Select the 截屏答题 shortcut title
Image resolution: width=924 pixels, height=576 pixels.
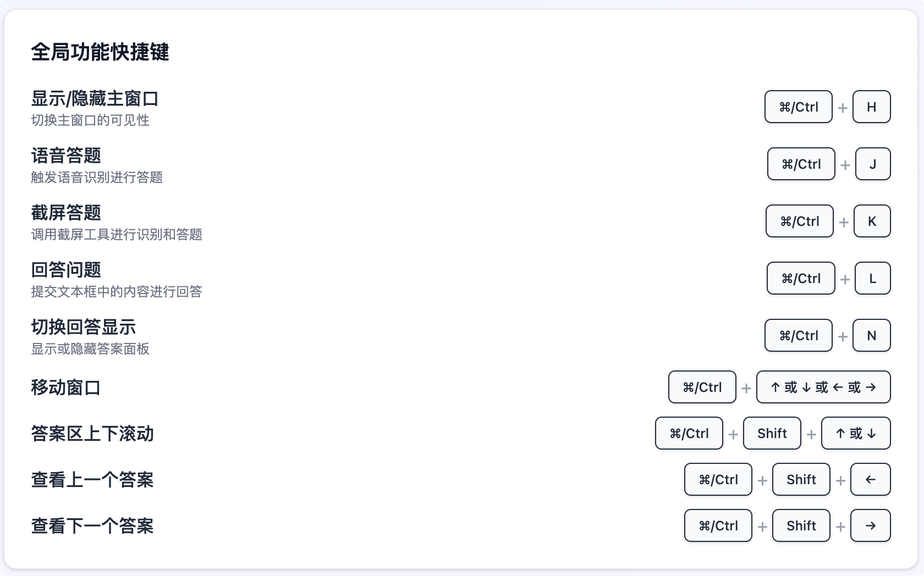[66, 213]
